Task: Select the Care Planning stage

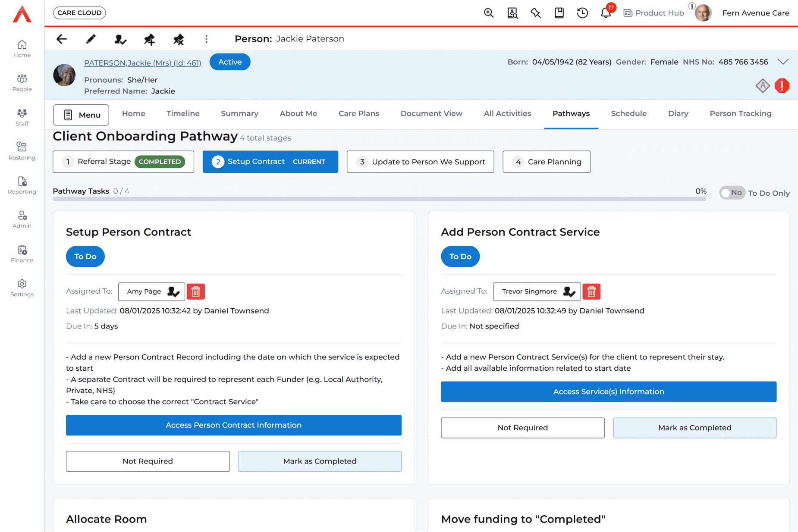Action: click(546, 162)
